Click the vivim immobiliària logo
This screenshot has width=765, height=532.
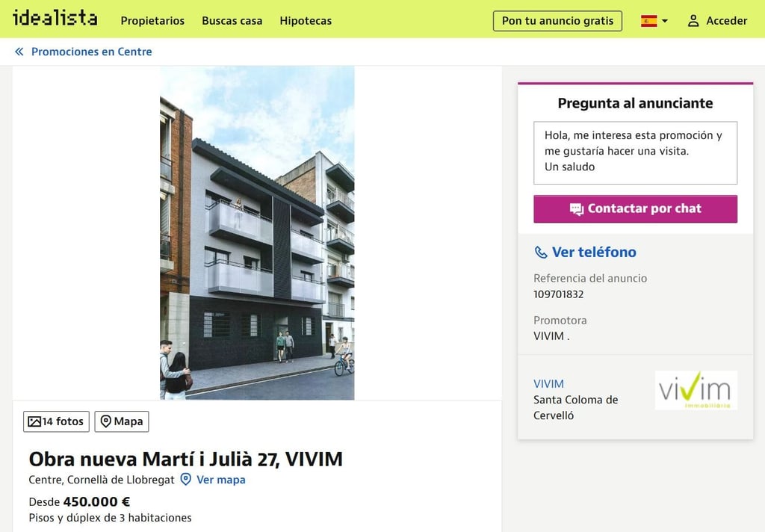coord(696,391)
